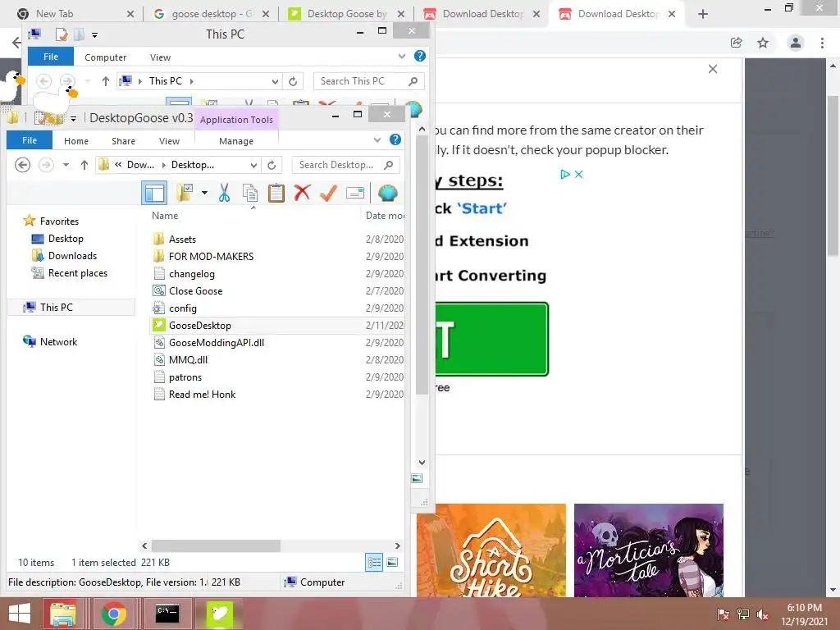Bookmark this page with star icon

[763, 43]
